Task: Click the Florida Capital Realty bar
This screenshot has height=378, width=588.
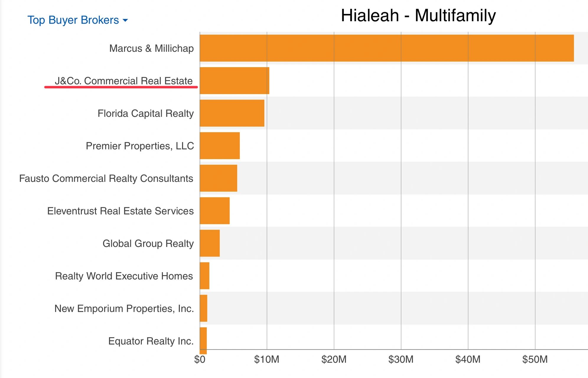Action: 232,113
